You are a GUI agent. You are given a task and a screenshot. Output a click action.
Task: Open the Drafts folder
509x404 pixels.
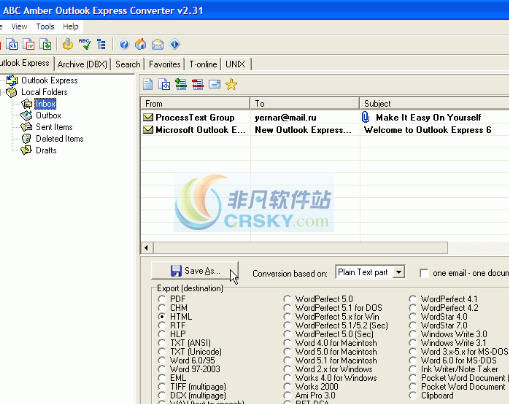pyautogui.click(x=46, y=150)
